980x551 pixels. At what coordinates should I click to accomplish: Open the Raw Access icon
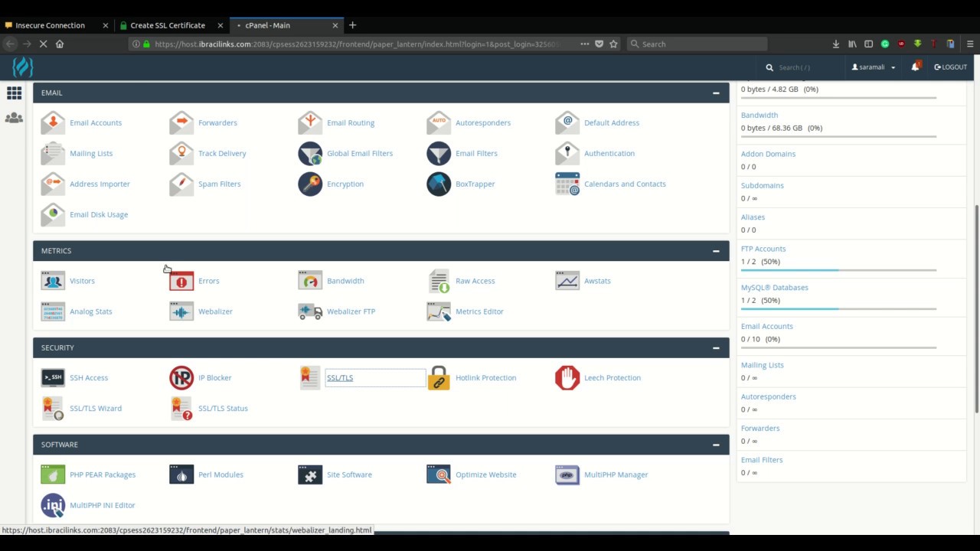point(439,281)
